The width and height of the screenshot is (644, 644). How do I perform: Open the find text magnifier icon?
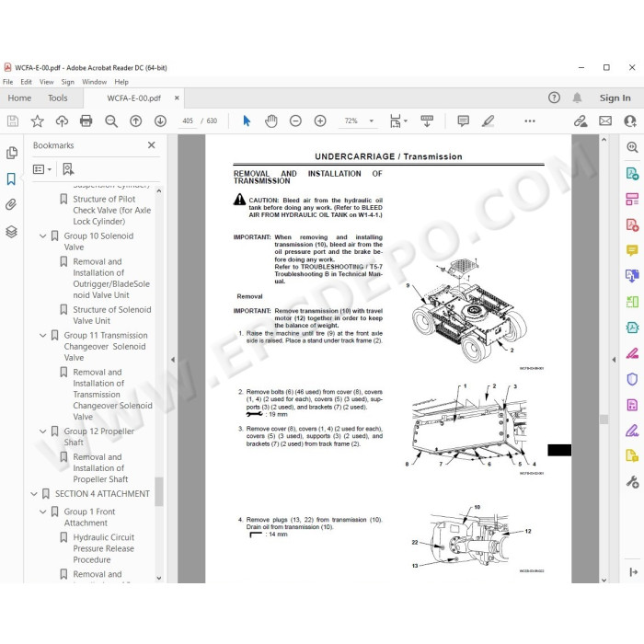[x=111, y=121]
